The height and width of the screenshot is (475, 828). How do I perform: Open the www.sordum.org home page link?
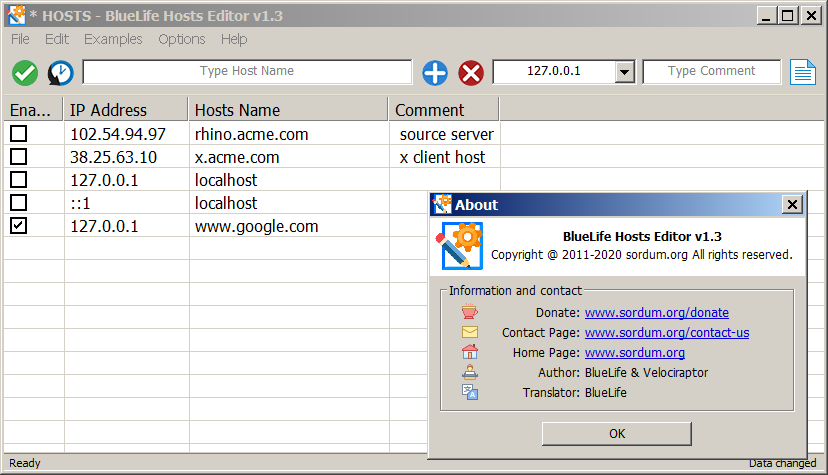(635, 353)
